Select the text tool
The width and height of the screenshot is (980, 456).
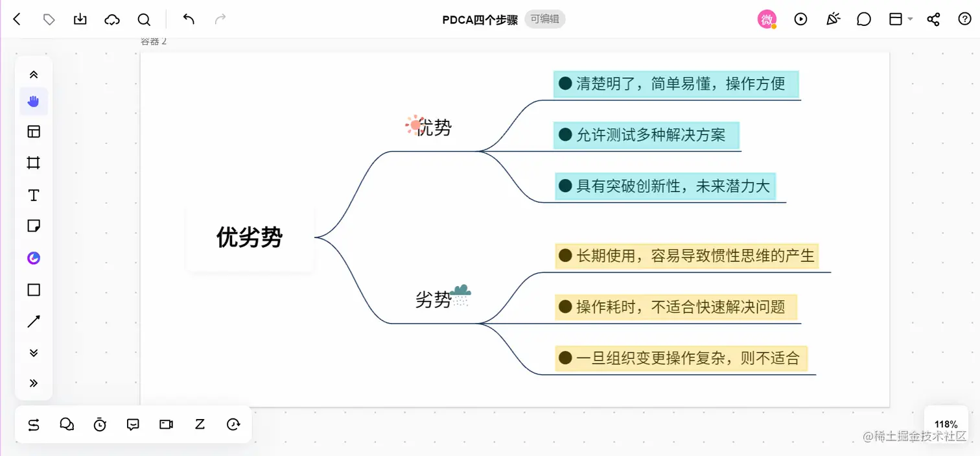click(34, 195)
